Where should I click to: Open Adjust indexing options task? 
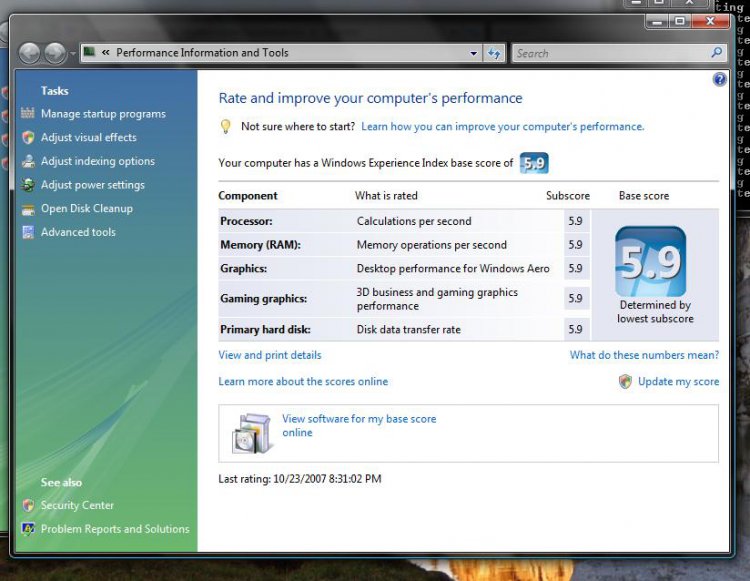(x=98, y=161)
